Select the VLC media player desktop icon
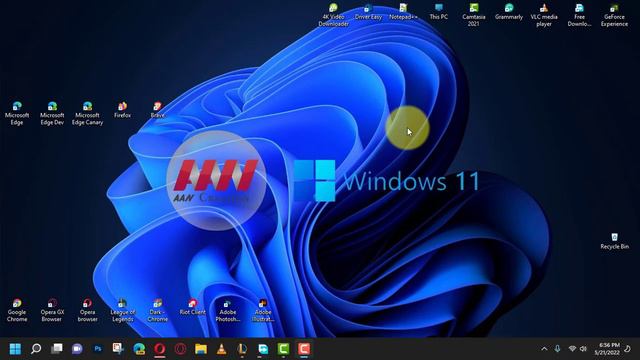The width and height of the screenshot is (640, 360). [x=544, y=16]
